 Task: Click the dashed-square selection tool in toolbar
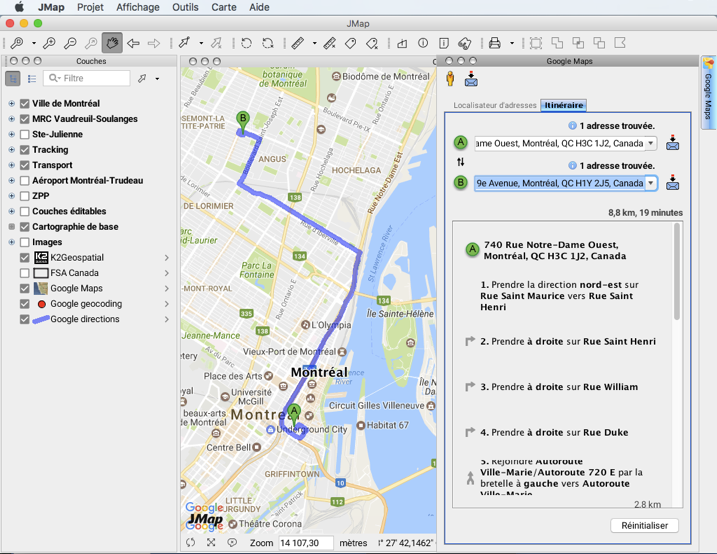(x=536, y=43)
